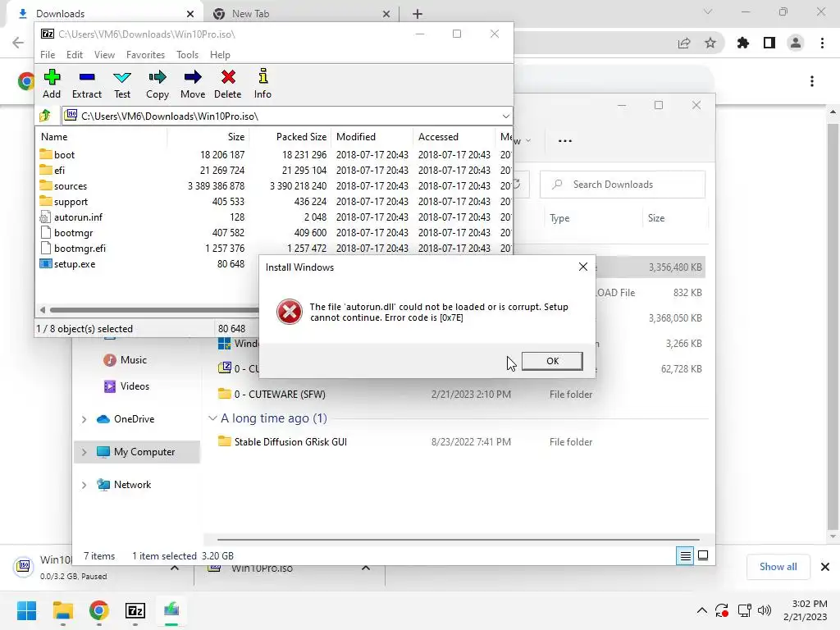Open File Explorer from the taskbar
Image resolution: width=840 pixels, height=630 pixels.
62,610
